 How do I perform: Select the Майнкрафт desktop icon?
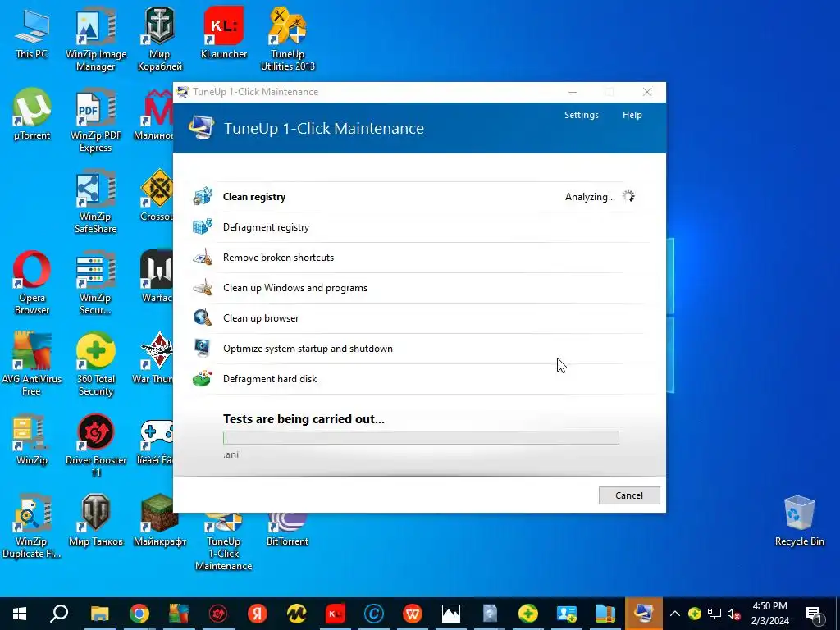(x=160, y=521)
